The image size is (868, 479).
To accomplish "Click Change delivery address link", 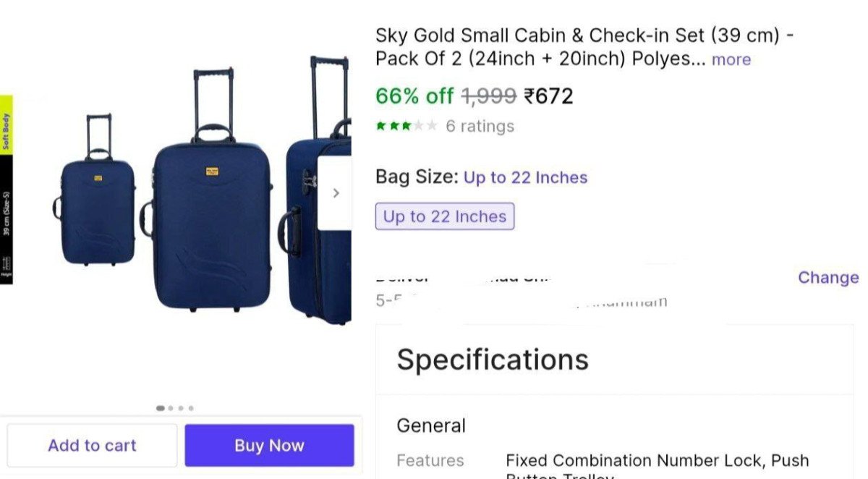I will coord(828,278).
